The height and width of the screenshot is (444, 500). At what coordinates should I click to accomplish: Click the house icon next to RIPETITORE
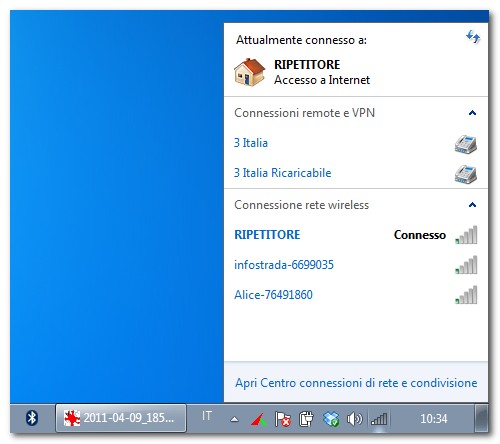tap(250, 72)
